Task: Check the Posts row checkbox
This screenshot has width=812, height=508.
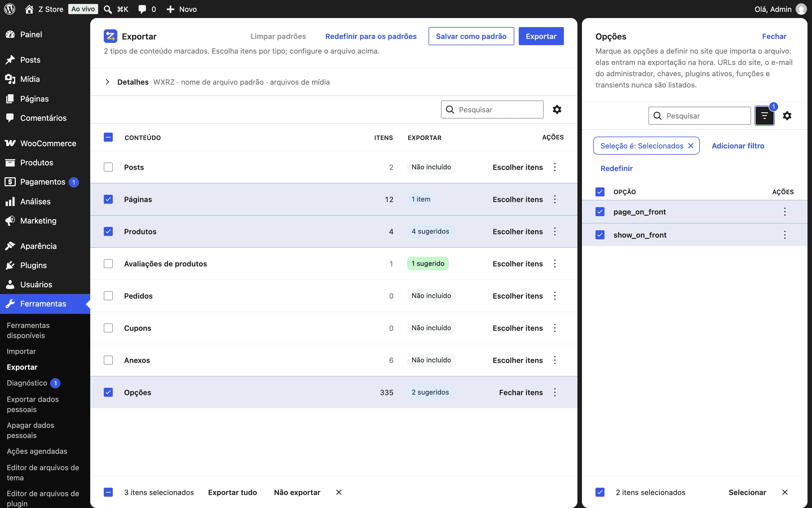Action: (108, 167)
